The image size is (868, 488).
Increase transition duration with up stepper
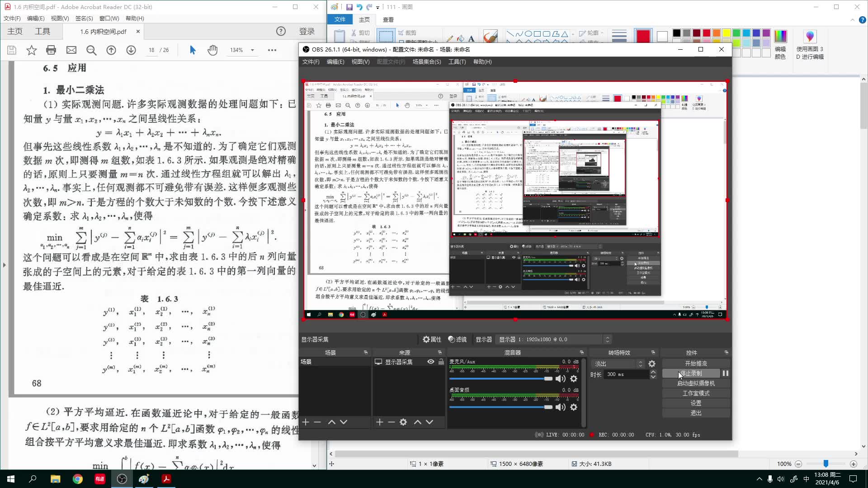tap(653, 372)
